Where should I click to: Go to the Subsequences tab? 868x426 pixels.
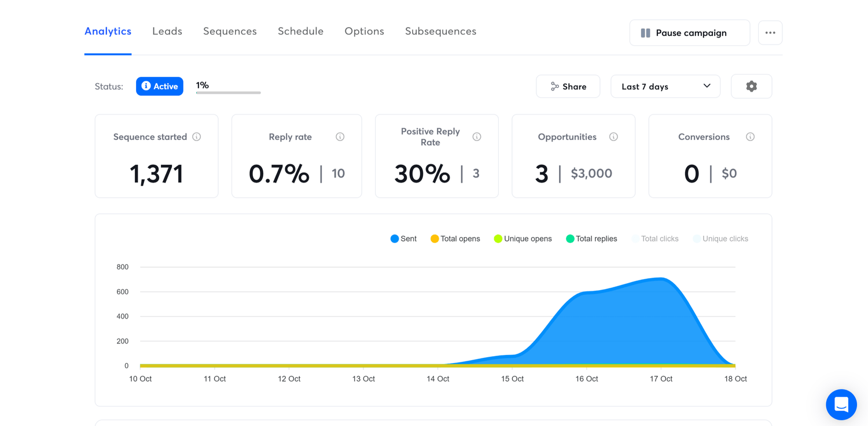point(440,31)
